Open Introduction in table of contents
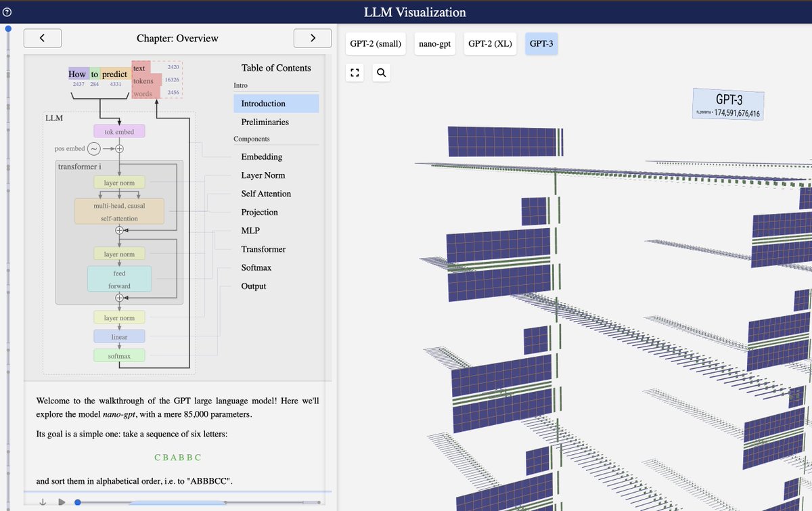812x511 pixels. pyautogui.click(x=276, y=104)
